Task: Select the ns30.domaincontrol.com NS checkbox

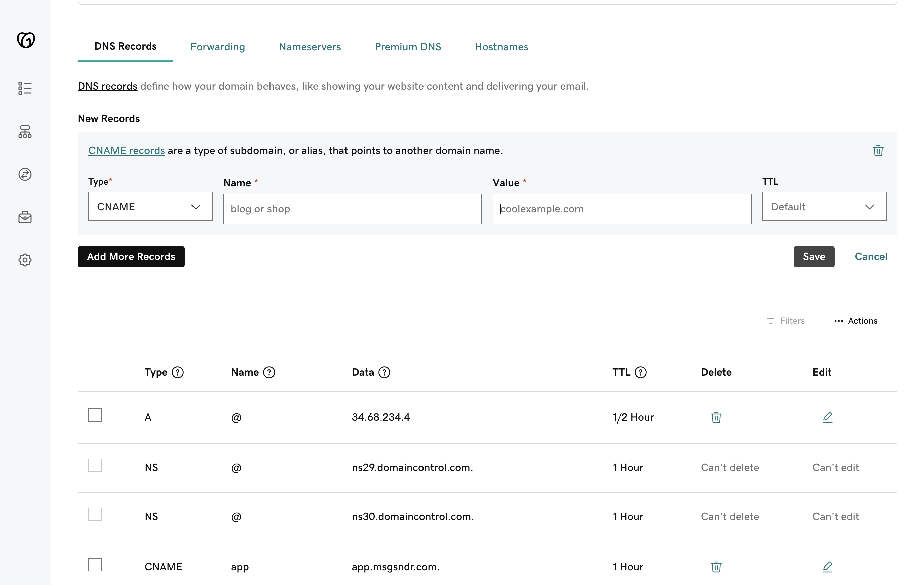Action: click(x=95, y=514)
